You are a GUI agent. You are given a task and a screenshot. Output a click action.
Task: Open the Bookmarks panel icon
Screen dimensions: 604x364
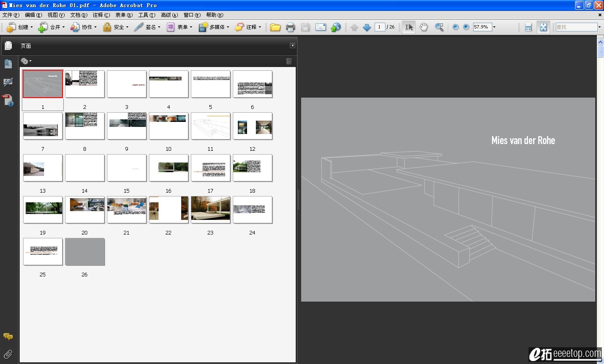(x=8, y=64)
